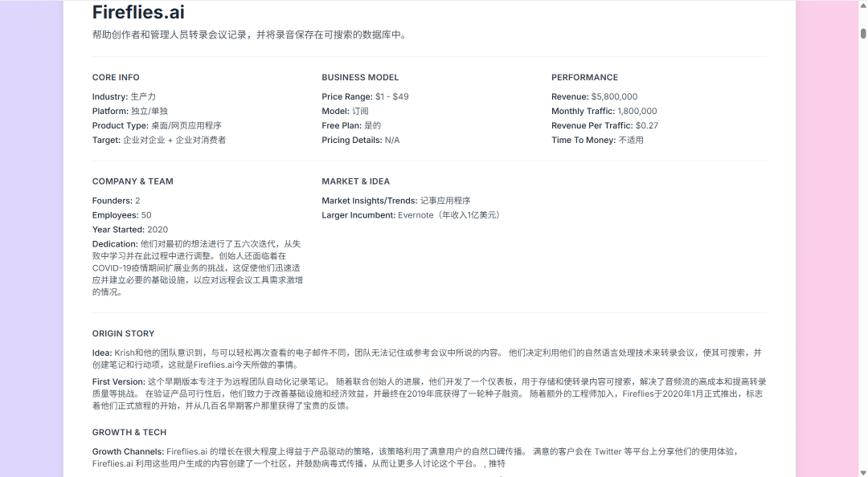The width and height of the screenshot is (868, 477).
Task: Click the GROWTH & TECH heading
Action: [x=129, y=433]
